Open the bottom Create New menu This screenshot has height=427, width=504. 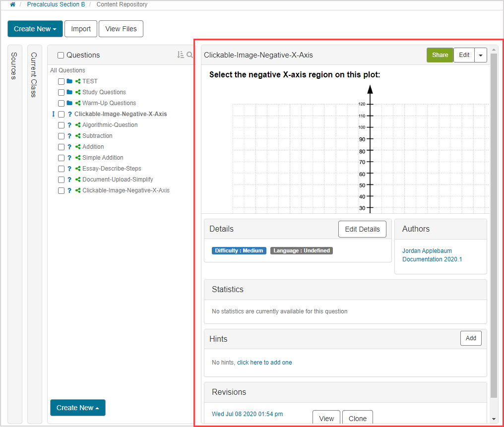tap(77, 408)
